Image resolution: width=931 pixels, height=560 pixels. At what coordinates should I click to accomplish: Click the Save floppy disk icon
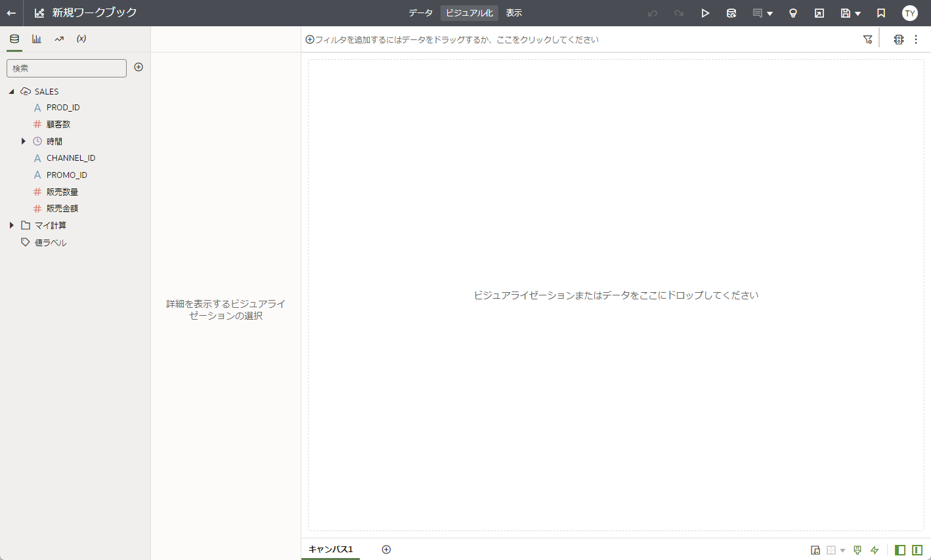pyautogui.click(x=846, y=13)
